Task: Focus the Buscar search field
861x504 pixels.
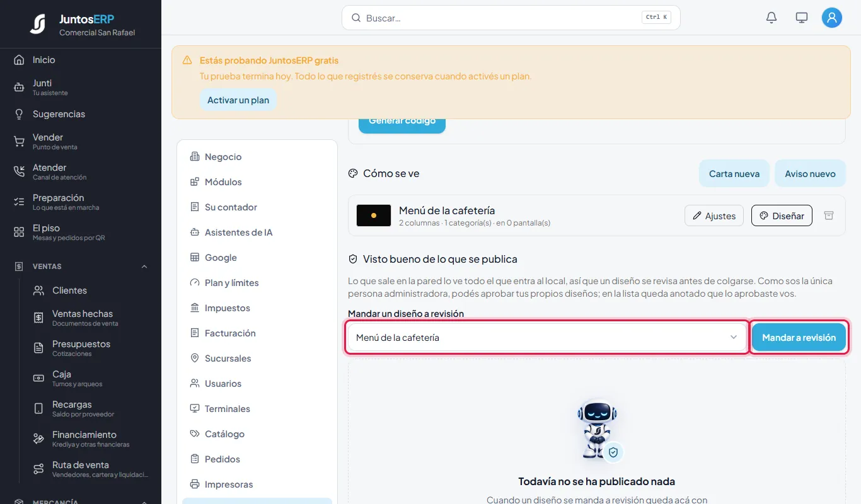Action: [511, 18]
